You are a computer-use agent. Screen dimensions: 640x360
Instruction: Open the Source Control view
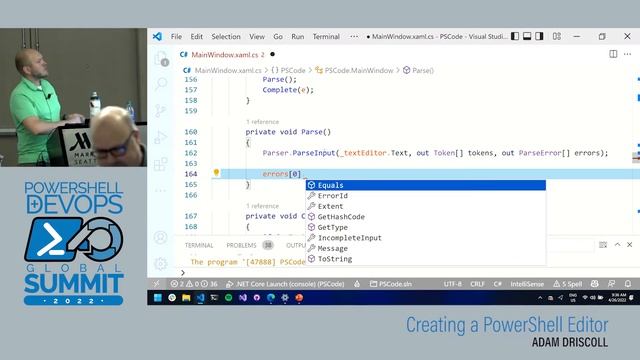point(161,111)
